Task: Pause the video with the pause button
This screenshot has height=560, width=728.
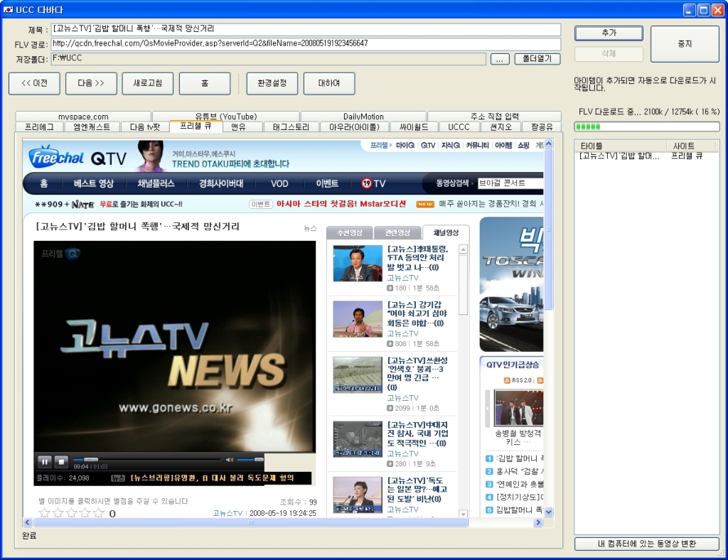Action: pyautogui.click(x=45, y=462)
